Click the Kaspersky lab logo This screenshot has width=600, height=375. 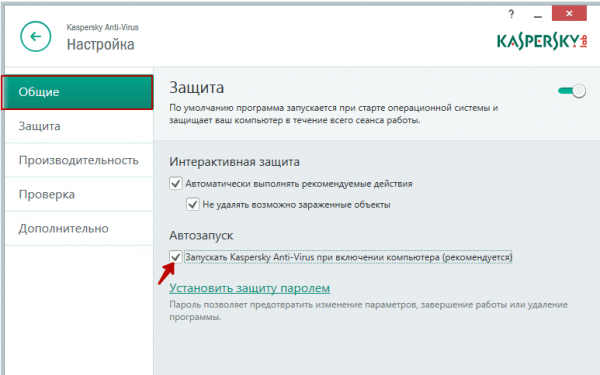[x=542, y=42]
